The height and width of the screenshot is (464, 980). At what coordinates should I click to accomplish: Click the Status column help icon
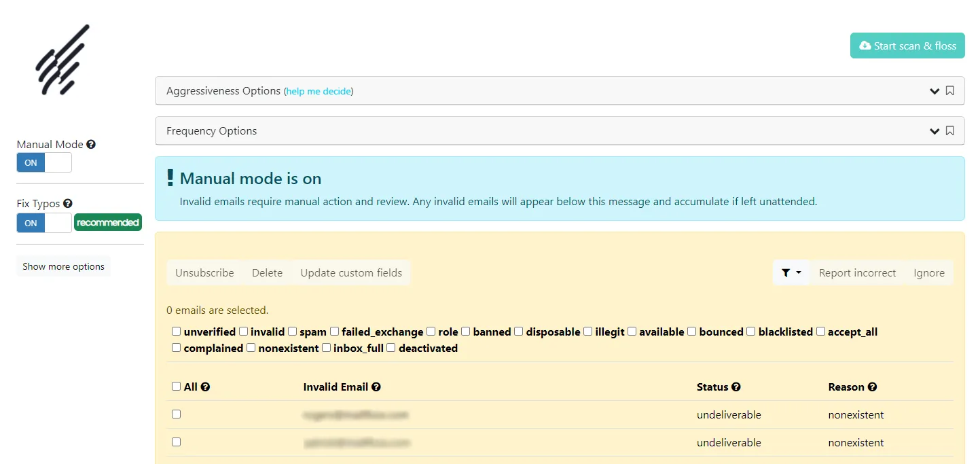pos(736,387)
